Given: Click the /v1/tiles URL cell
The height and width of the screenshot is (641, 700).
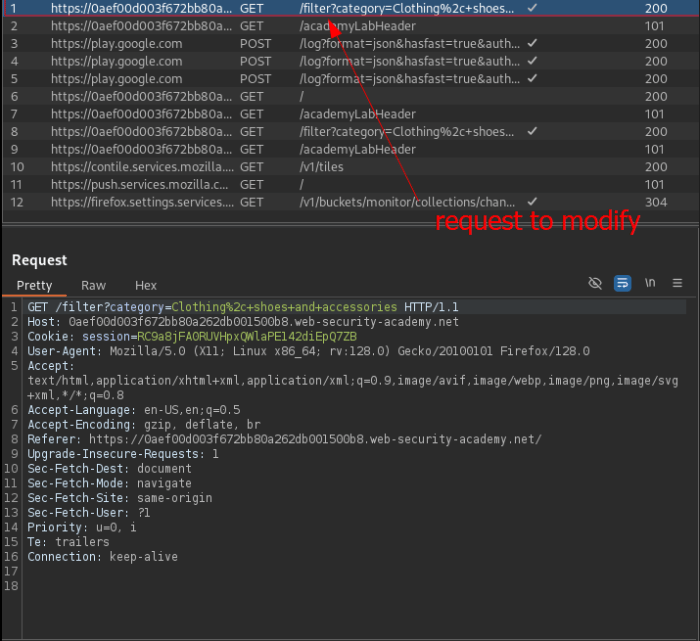Looking at the screenshot, I should pos(321,167).
